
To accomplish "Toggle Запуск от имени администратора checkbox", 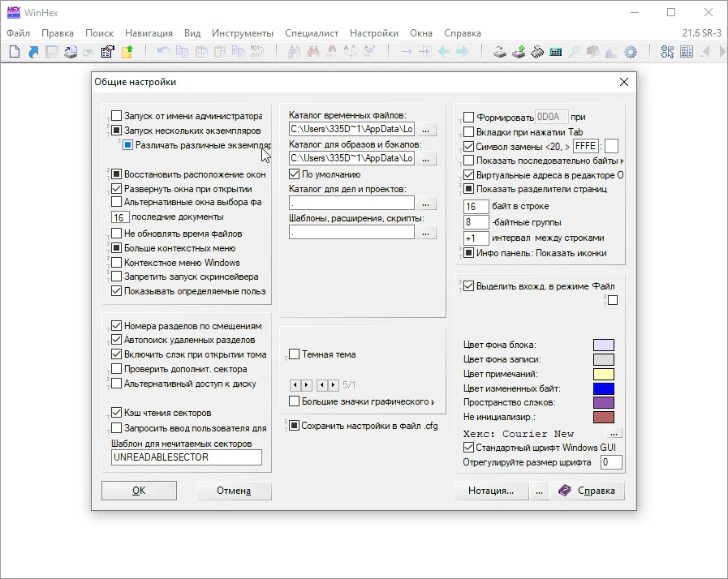I will click(117, 116).
